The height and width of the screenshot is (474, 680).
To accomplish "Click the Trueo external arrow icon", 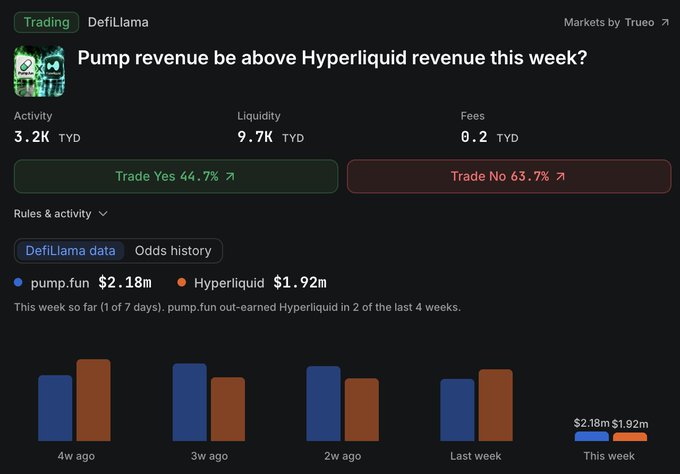I will [665, 23].
